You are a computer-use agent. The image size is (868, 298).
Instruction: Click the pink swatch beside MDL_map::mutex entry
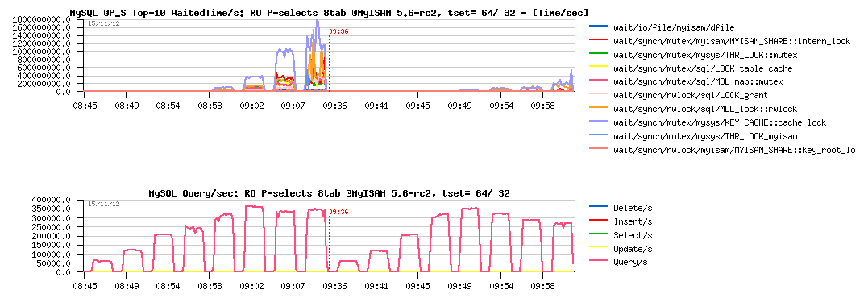pos(598,81)
